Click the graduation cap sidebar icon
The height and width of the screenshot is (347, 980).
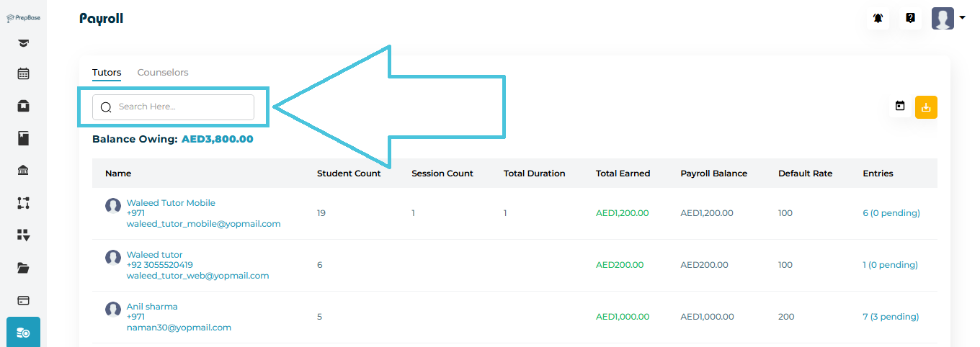click(x=23, y=43)
